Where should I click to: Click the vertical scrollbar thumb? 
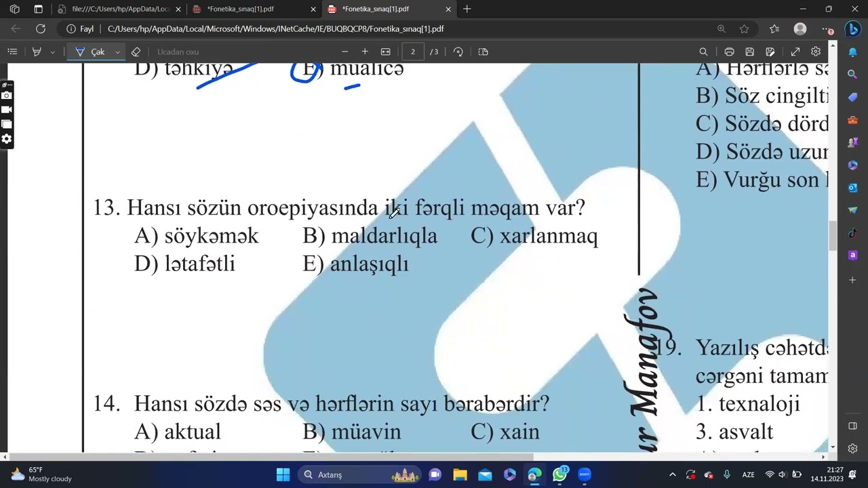[x=833, y=235]
